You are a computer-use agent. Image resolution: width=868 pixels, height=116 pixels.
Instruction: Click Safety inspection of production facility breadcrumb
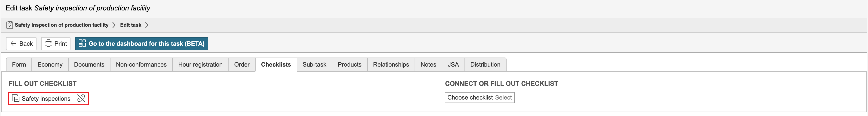click(x=62, y=25)
